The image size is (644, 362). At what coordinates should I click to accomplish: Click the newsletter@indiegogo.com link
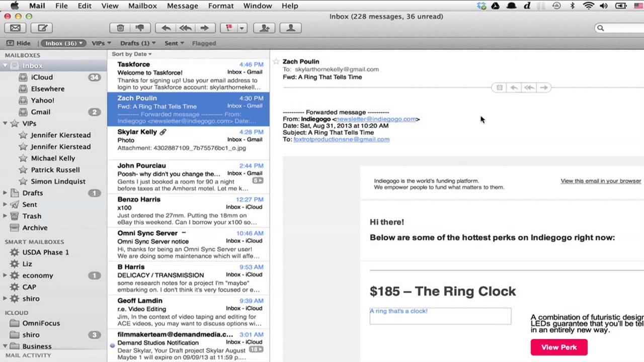[376, 119]
